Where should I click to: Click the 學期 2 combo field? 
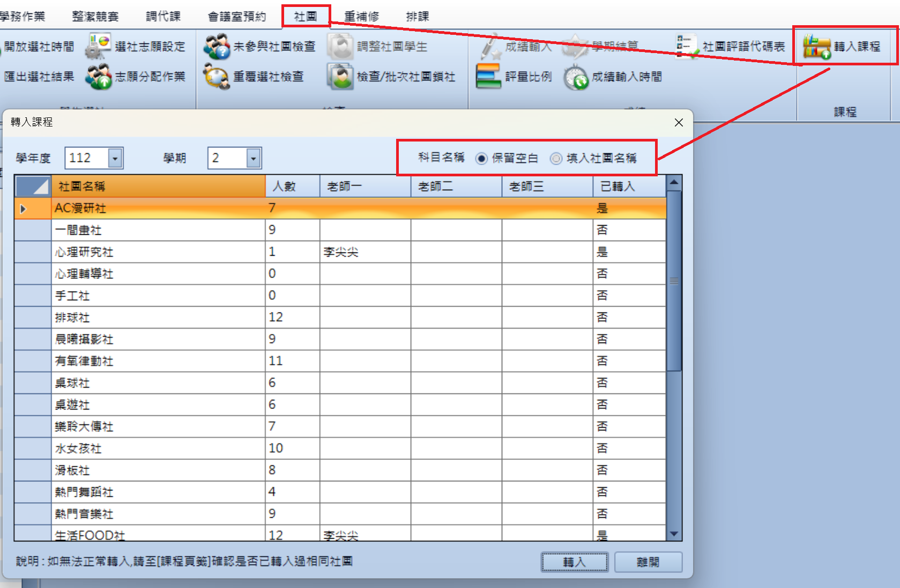coord(234,158)
